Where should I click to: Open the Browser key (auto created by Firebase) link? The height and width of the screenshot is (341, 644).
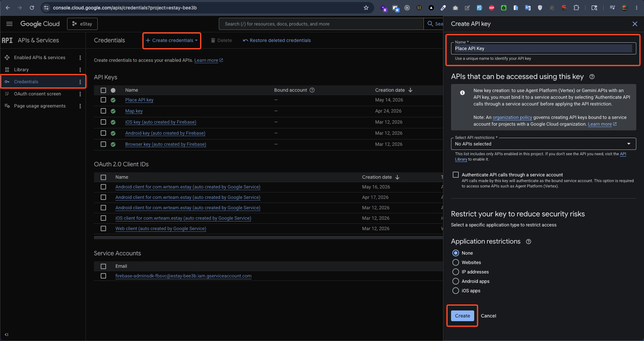(166, 144)
